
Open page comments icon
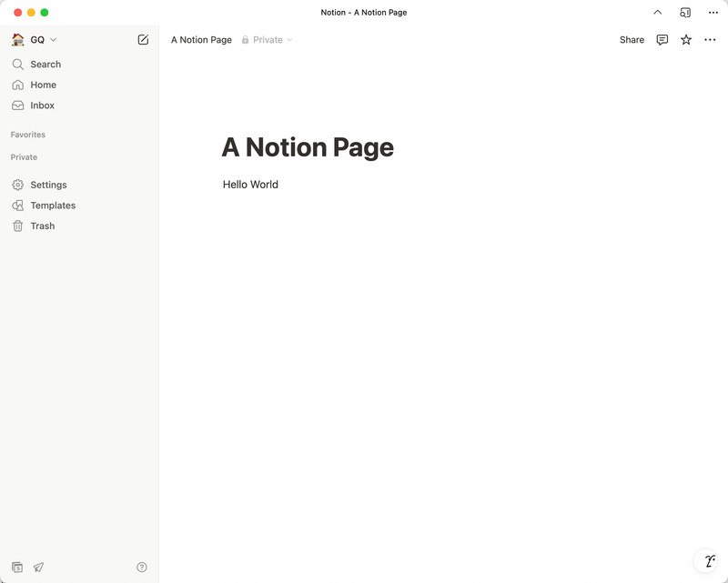point(662,40)
